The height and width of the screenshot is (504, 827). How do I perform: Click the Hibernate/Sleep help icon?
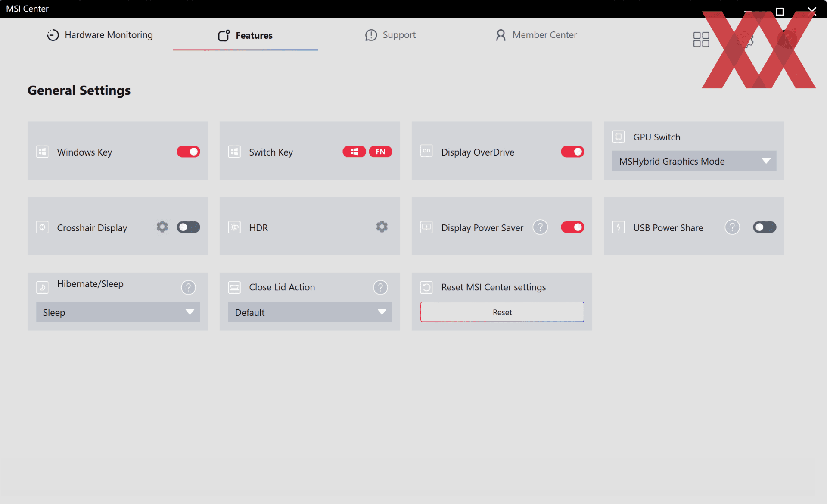pos(188,287)
